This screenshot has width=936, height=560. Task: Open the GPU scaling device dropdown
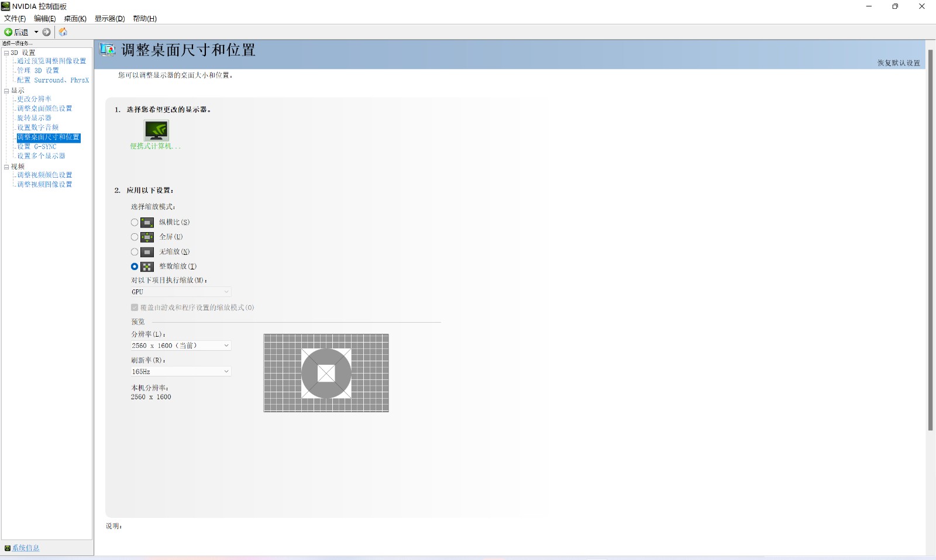(181, 292)
